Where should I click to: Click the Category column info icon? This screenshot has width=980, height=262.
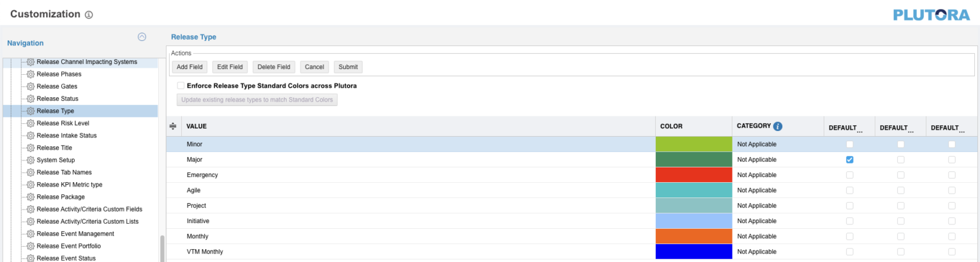pyautogui.click(x=778, y=127)
